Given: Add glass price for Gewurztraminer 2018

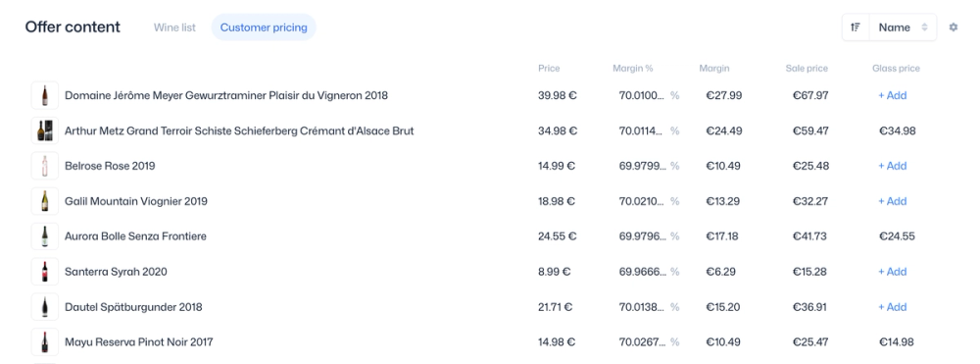Looking at the screenshot, I should [x=892, y=96].
